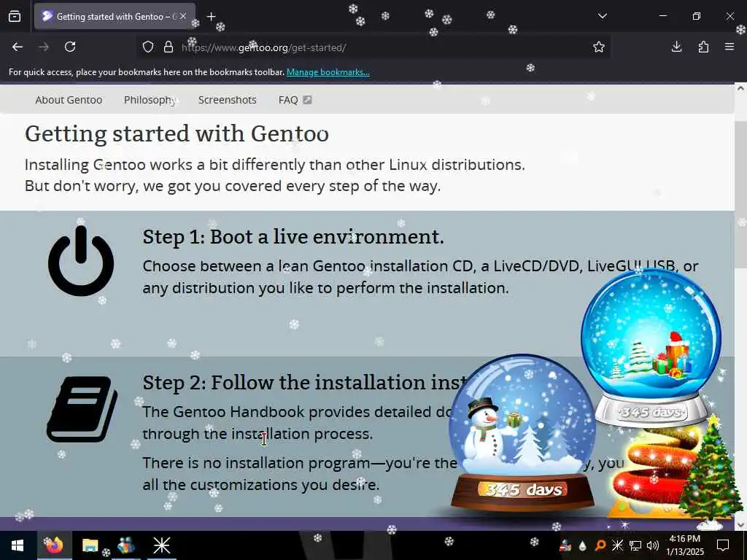
Task: Click the Firefox View icon
Action: 15,17
